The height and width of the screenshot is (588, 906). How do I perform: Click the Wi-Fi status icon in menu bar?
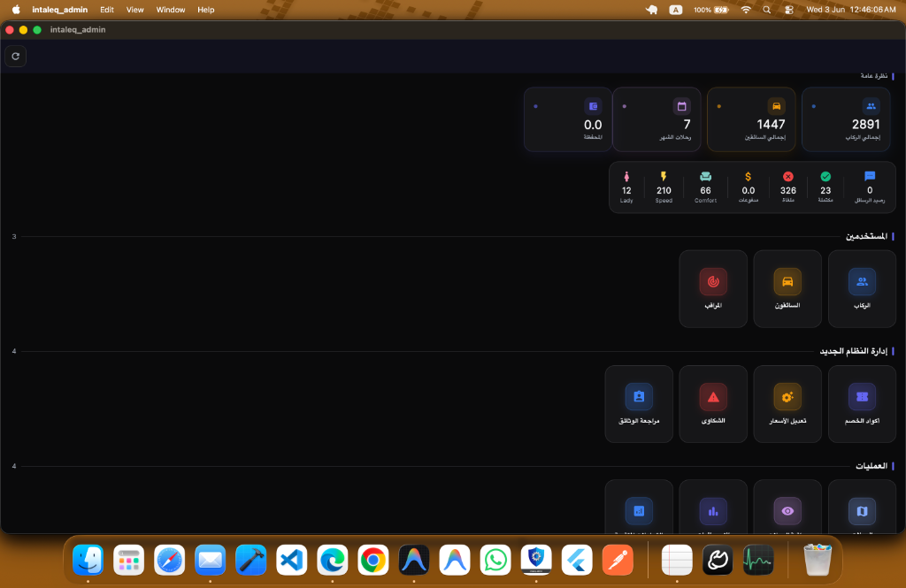coord(746,10)
